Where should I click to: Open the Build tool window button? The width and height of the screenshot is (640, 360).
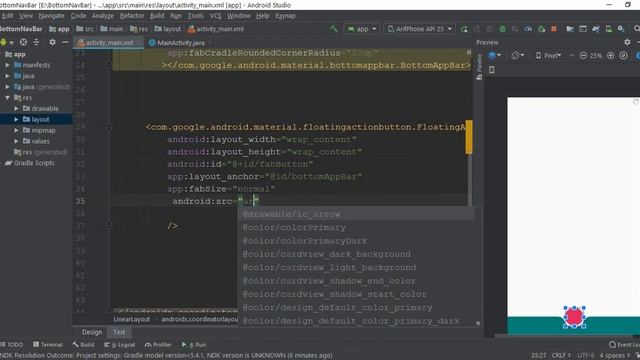(83, 345)
